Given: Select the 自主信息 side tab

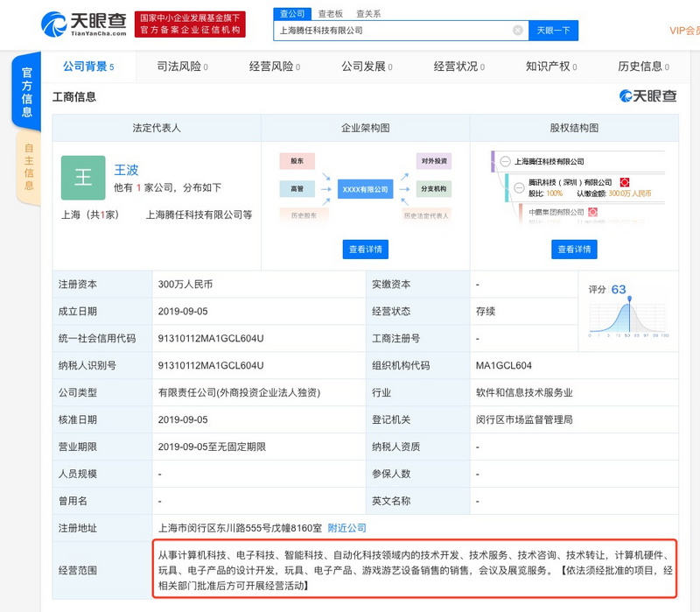Looking at the screenshot, I should tap(28, 166).
